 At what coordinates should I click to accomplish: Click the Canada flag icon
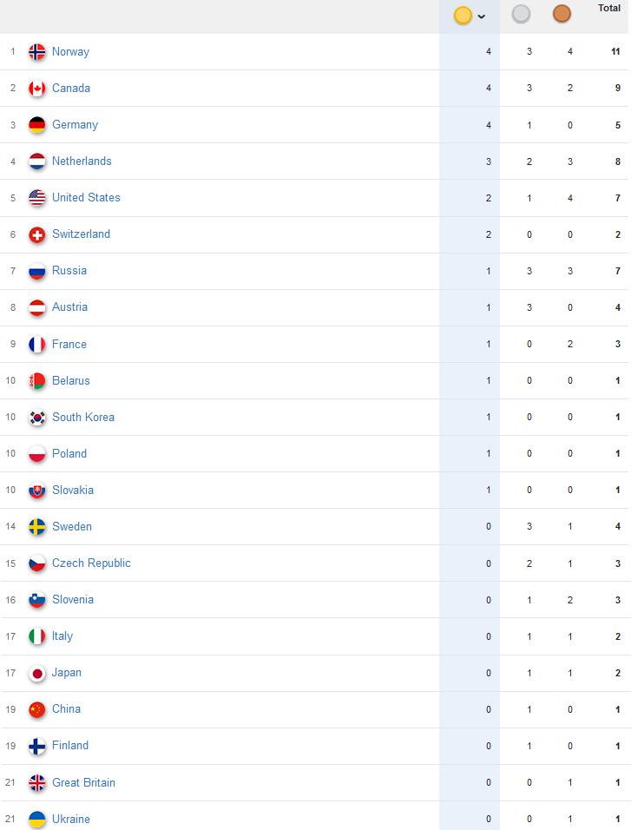pyautogui.click(x=37, y=89)
